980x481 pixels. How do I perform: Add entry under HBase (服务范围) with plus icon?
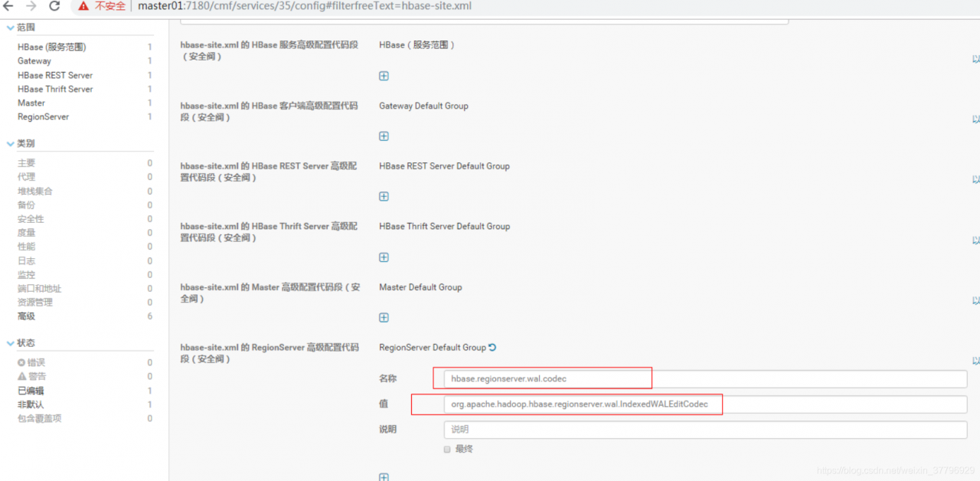384,76
